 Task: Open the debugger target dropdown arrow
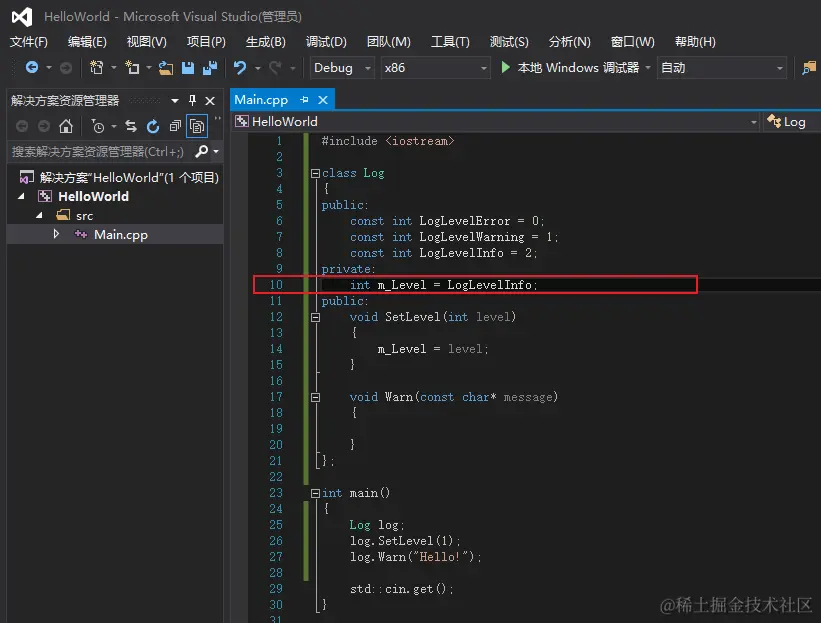(648, 68)
